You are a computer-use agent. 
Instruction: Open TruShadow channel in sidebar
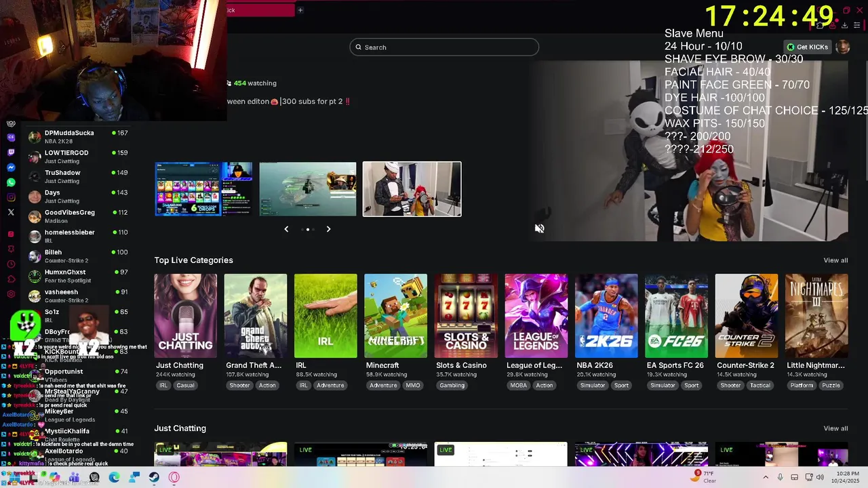click(78, 176)
